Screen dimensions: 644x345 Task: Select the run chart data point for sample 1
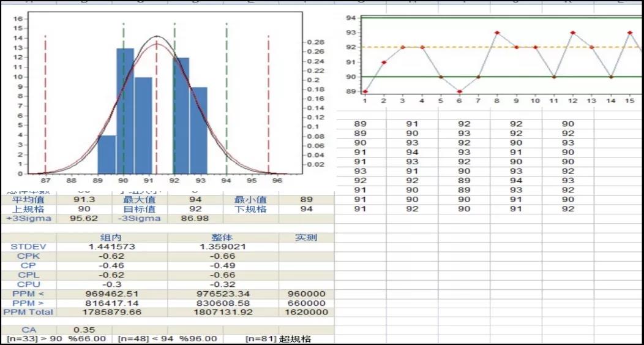click(x=365, y=91)
